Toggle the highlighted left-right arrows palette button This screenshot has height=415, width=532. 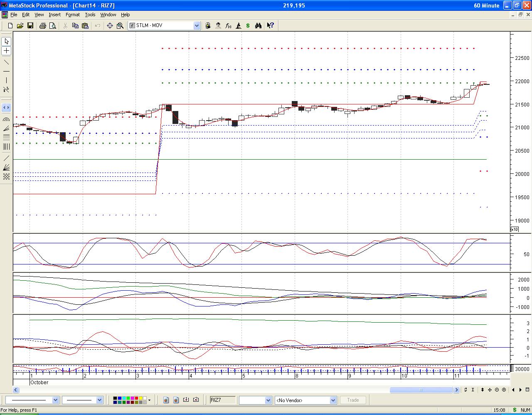coord(6,108)
